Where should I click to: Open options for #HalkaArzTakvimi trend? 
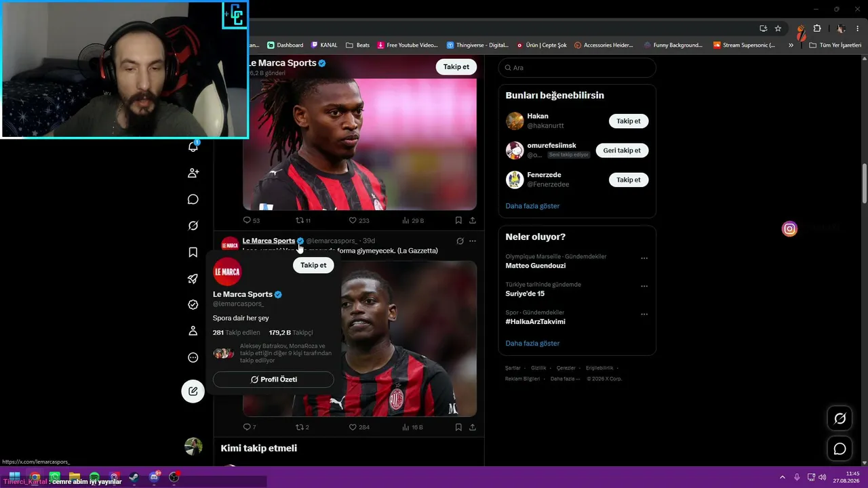pos(644,314)
